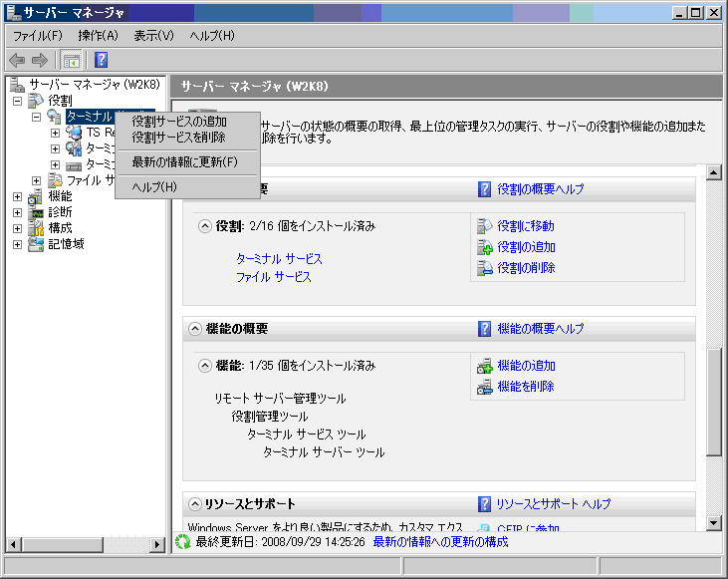
Task: Collapse the ターミナル サービス tree node
Action: click(36, 118)
